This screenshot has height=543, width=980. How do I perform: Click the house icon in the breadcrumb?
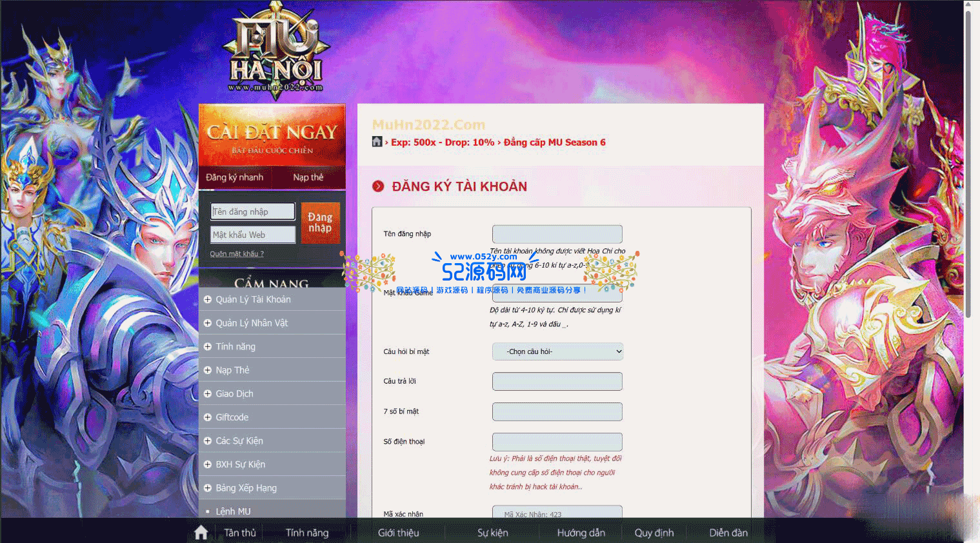pos(377,142)
